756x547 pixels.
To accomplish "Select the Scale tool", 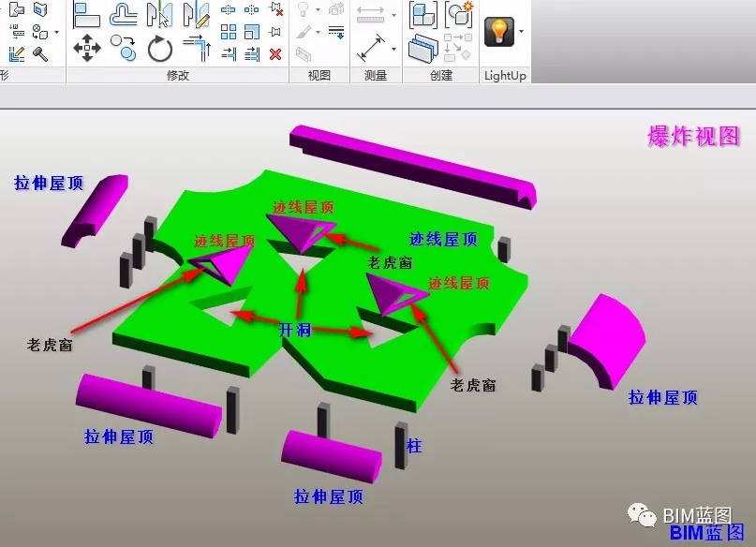I will [x=252, y=32].
